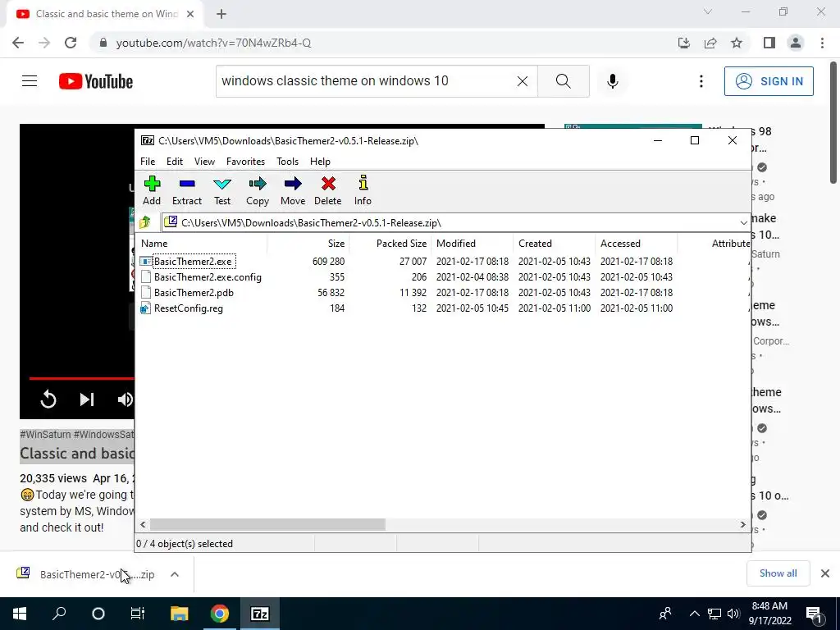This screenshot has height=630, width=840.
Task: Click the Add toolbar icon in 7-Zip
Action: (x=152, y=190)
